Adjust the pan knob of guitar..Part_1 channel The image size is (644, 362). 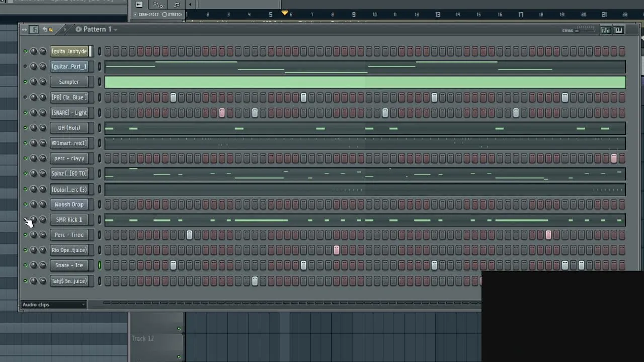click(x=33, y=67)
